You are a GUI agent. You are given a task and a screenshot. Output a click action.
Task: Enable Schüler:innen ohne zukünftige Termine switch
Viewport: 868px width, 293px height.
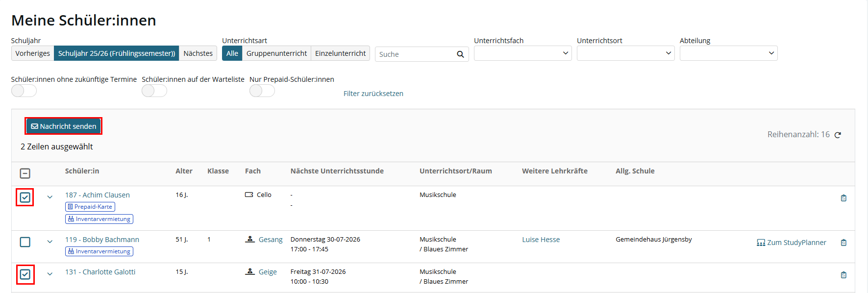[24, 91]
